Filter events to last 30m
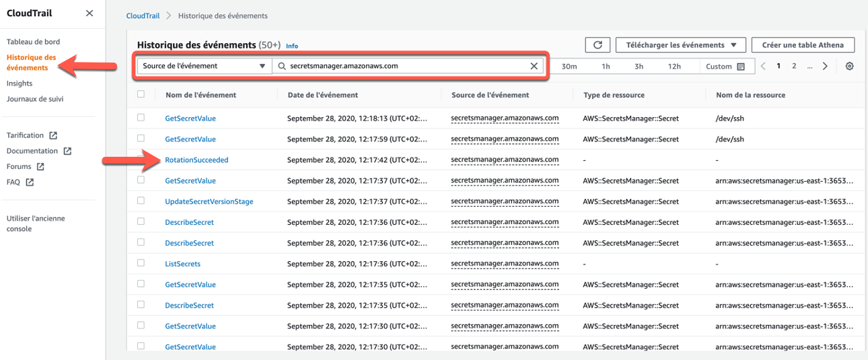The image size is (868, 360). pyautogui.click(x=569, y=67)
